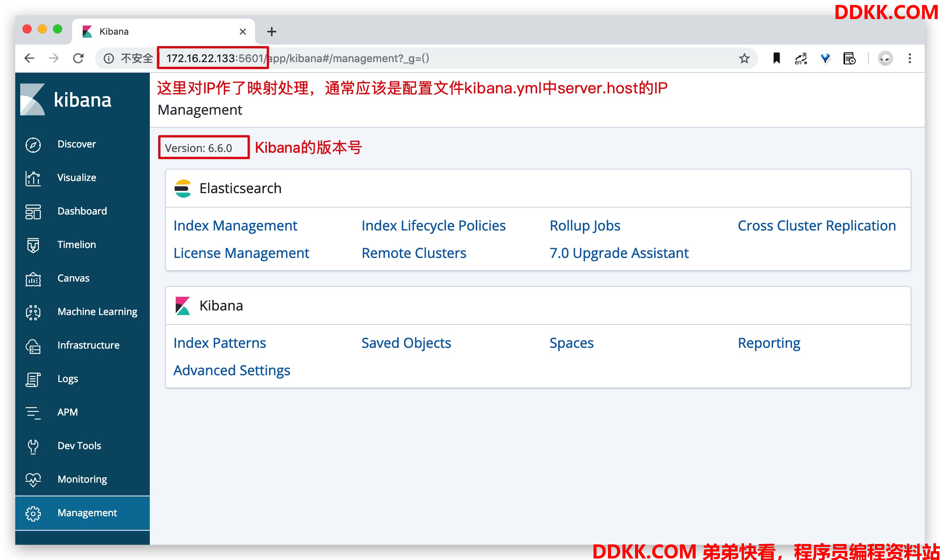Open browser profile avatar
Screen dimensions: 940x560
(885, 58)
